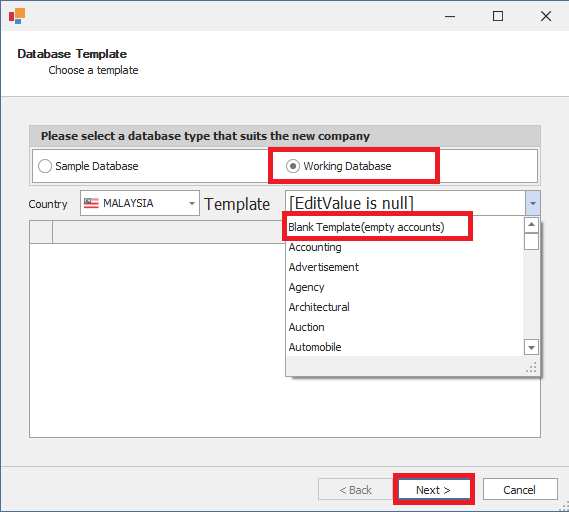Click the application logo icon in title bar
Image resolution: width=569 pixels, height=512 pixels.
(x=17, y=16)
